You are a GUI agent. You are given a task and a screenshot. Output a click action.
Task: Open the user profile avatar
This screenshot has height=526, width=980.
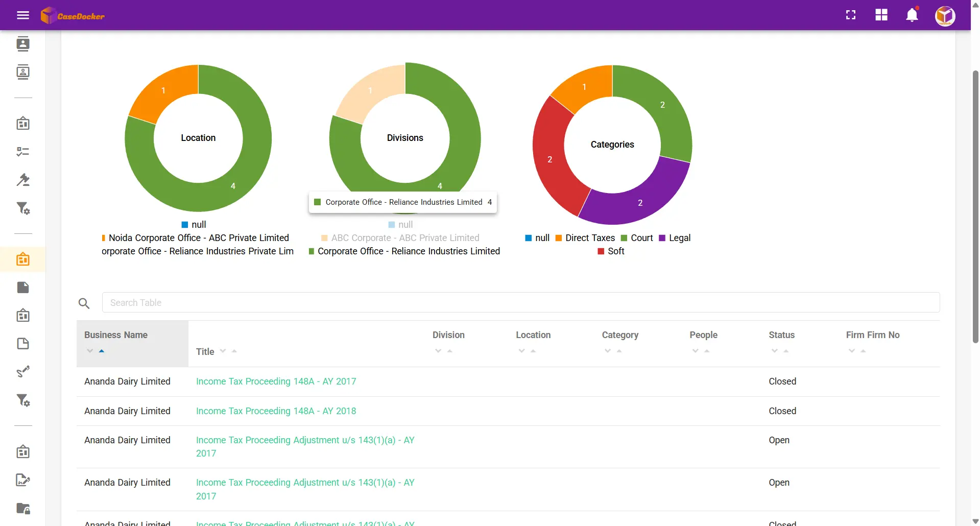point(945,16)
